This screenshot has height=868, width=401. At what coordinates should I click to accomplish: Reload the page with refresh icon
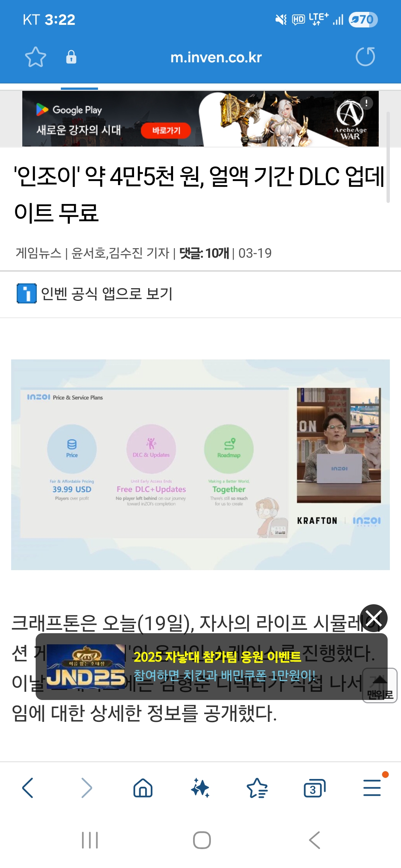coord(365,57)
